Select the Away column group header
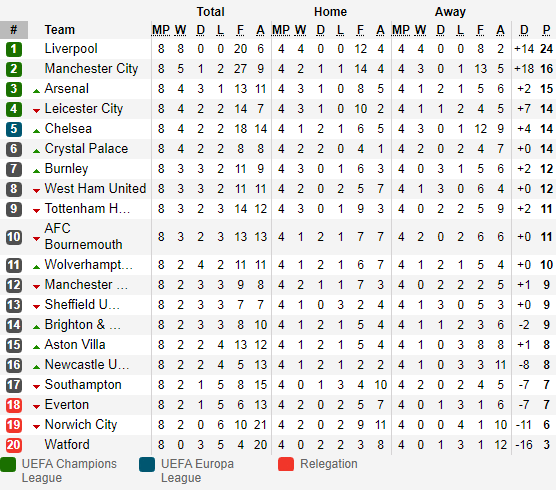This screenshot has height=490, width=556. pos(450,12)
